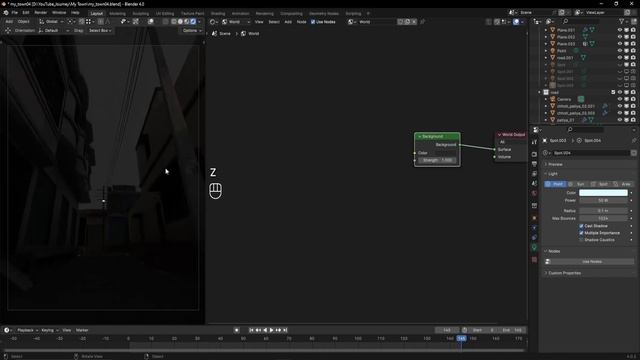Open the Tool properties tab icon
640x360 pixels.
[534, 142]
